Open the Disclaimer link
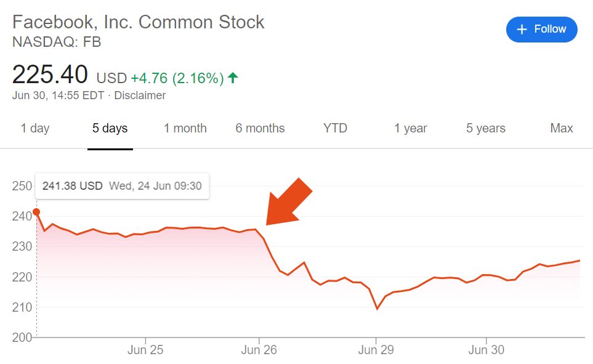 pyautogui.click(x=140, y=95)
